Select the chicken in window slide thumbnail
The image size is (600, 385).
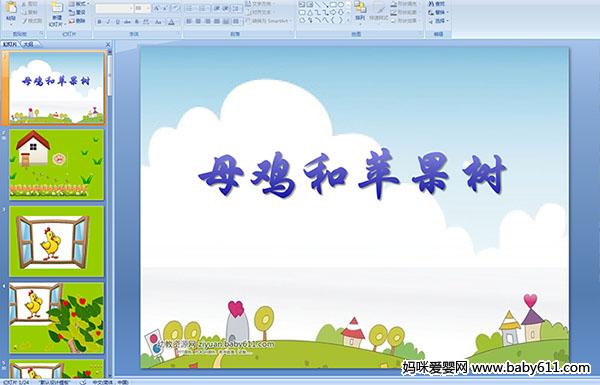(x=57, y=241)
